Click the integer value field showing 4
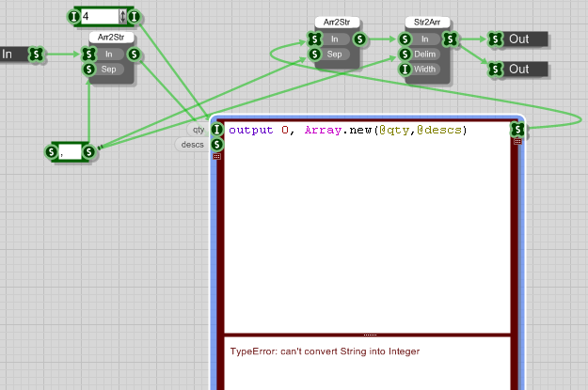The image size is (588, 390). [99, 16]
